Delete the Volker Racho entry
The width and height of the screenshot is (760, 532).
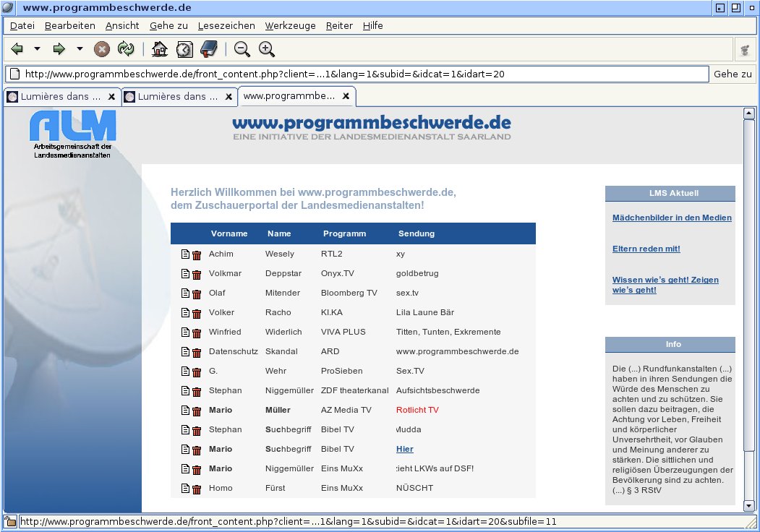[197, 314]
